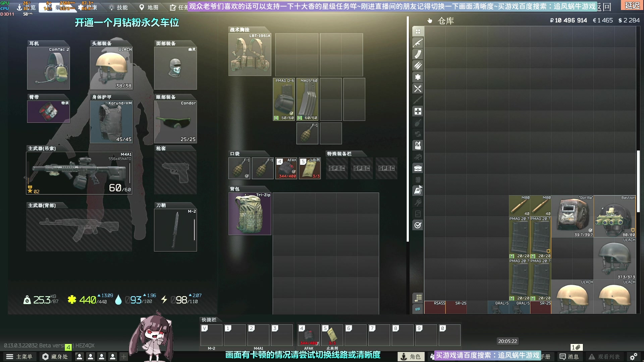Select the Gorilla welding mask in stash
The height and width of the screenshot is (362, 644).
point(572,217)
